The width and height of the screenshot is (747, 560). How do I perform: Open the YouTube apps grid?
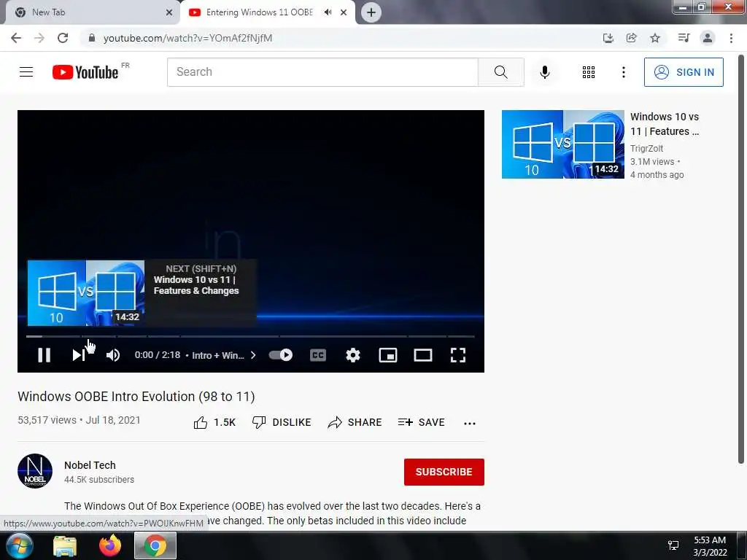pos(589,72)
